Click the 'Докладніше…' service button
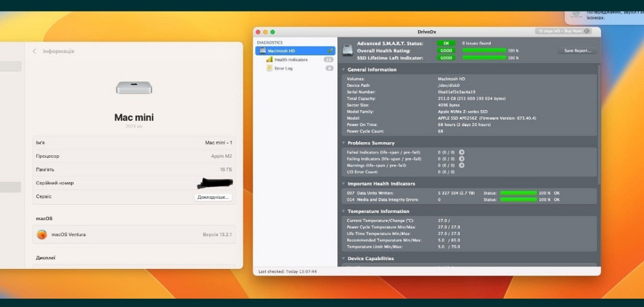The width and height of the screenshot is (644, 307). pos(213,197)
